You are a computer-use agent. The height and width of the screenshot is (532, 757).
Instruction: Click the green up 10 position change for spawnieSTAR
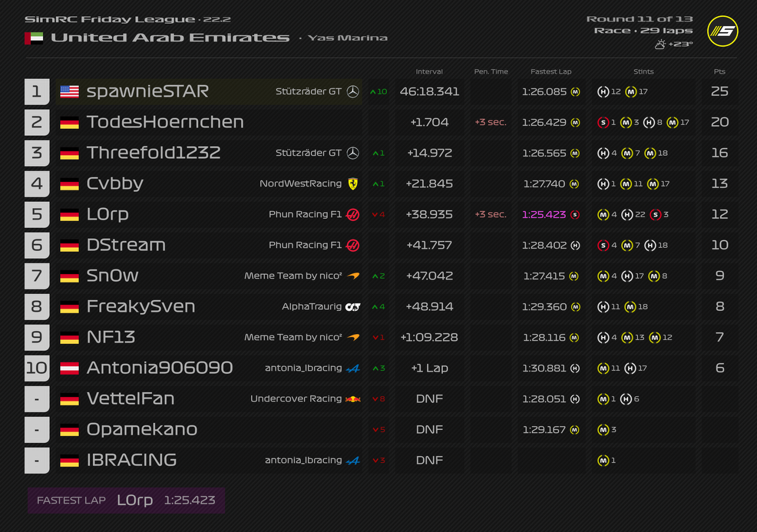(x=378, y=91)
